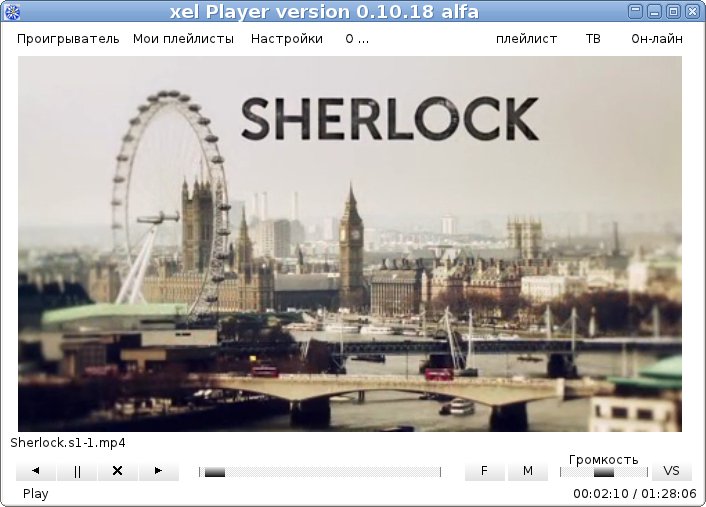Open the 'О ...' about menu
Image resolution: width=706 pixels, height=507 pixels.
357,39
